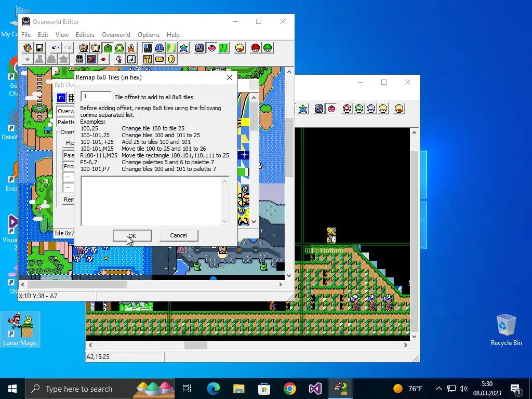Open File Explorer from the taskbar
Viewport: 532px width, 399px height.
pos(238,389)
